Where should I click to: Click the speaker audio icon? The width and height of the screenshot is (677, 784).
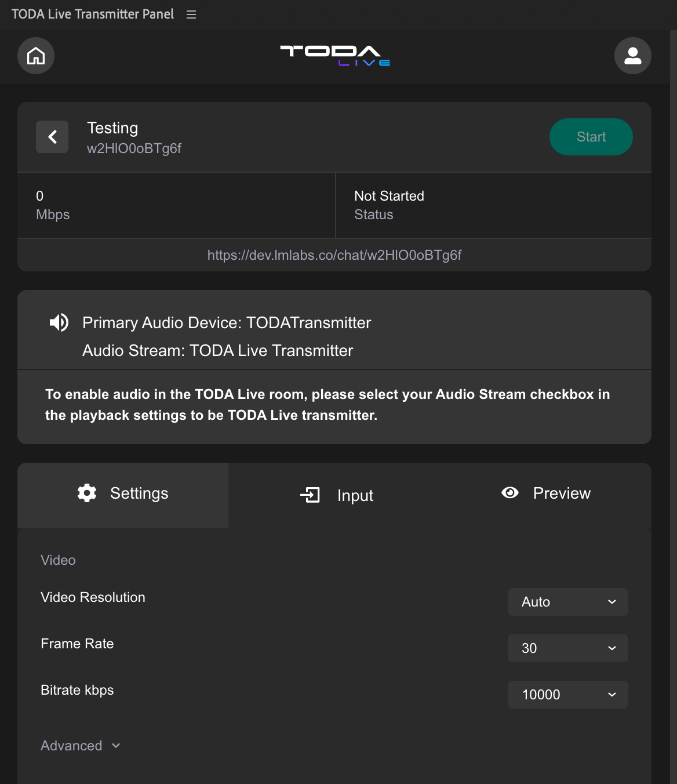click(59, 322)
